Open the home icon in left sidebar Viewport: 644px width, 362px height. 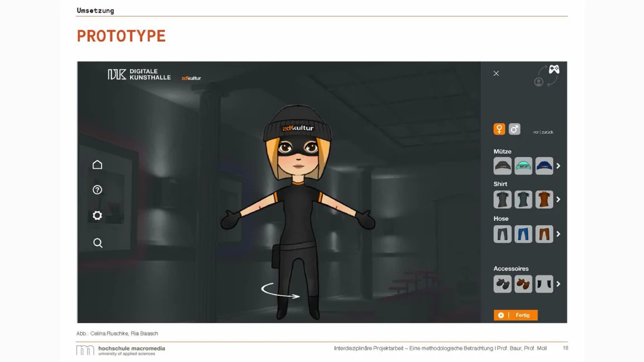pyautogui.click(x=98, y=165)
